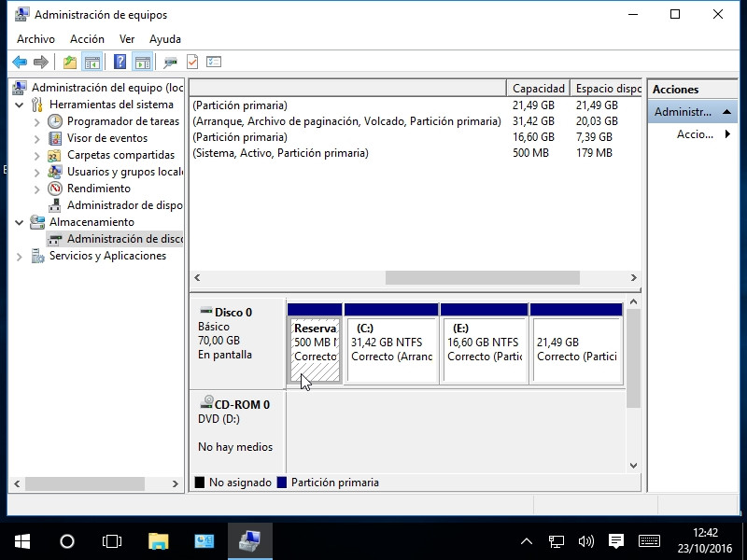The width and height of the screenshot is (747, 560).
Task: Open the Archivo menu
Action: click(35, 39)
